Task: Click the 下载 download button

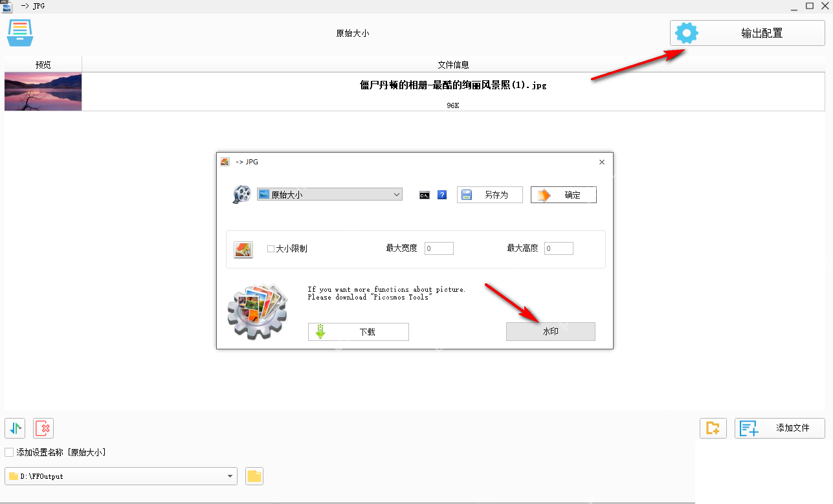Action: tap(359, 332)
